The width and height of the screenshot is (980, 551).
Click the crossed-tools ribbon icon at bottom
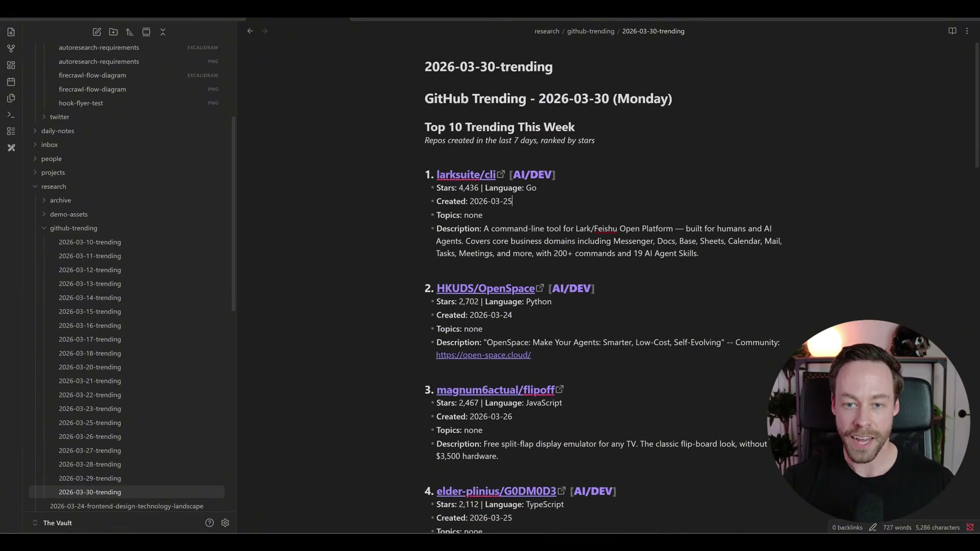coord(11,148)
